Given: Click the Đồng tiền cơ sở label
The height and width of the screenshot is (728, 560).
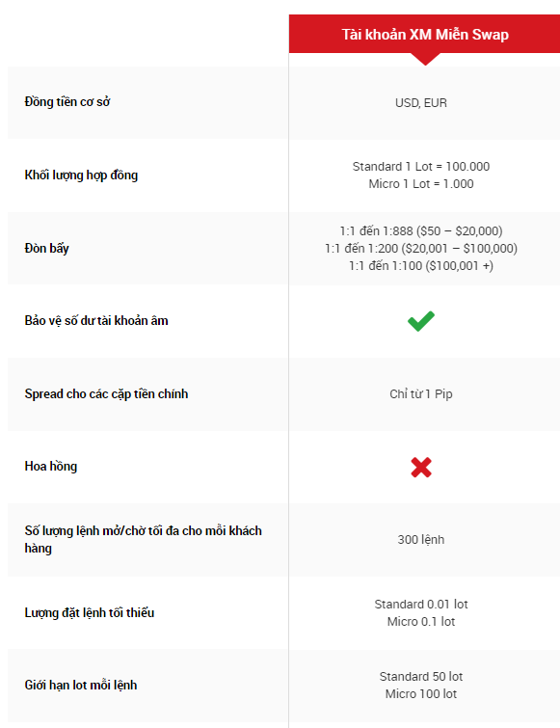Looking at the screenshot, I should point(67,101).
